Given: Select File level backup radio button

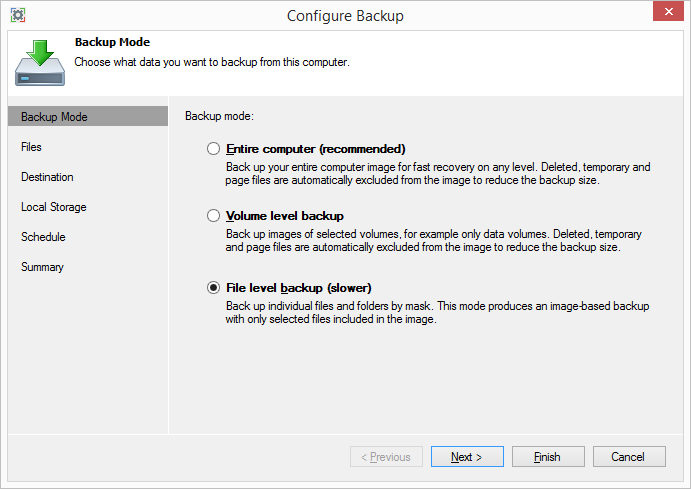Looking at the screenshot, I should click(213, 287).
